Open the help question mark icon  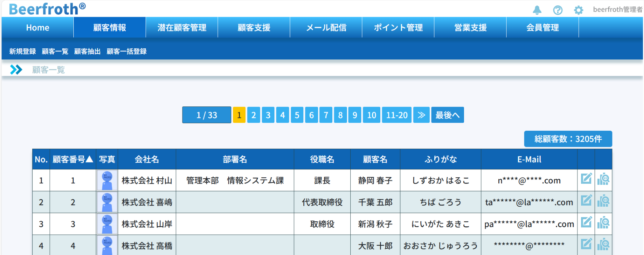point(557,10)
